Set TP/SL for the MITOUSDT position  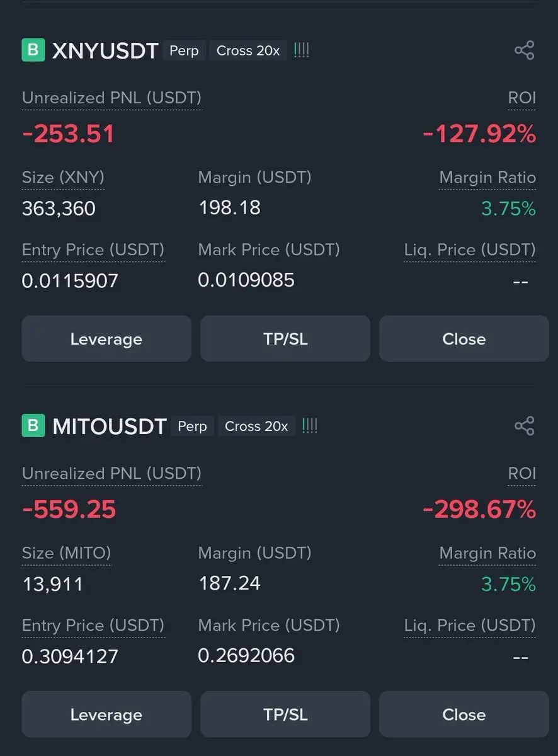285,714
